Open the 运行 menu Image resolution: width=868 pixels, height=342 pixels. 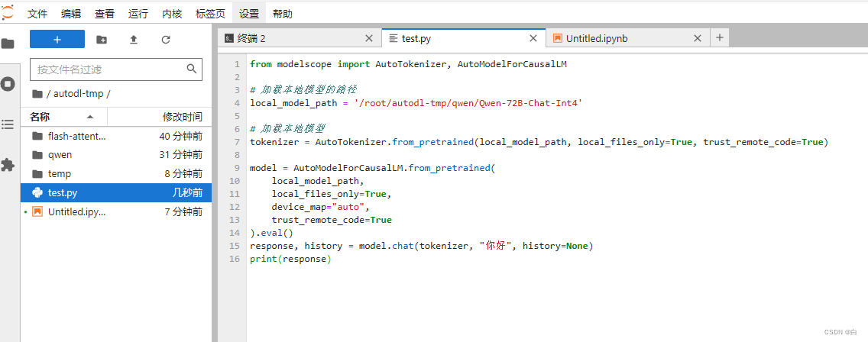(138, 14)
